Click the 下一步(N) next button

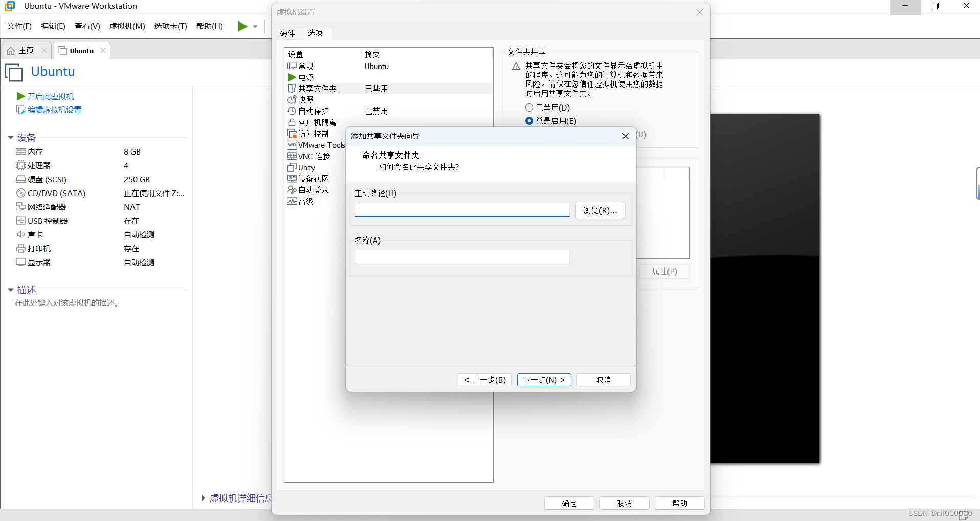[x=544, y=380]
